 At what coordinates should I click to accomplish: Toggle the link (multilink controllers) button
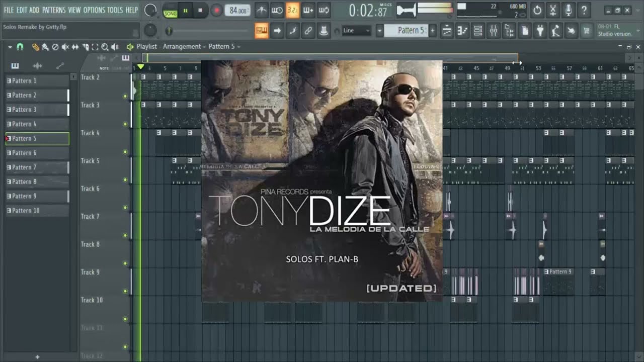[308, 31]
